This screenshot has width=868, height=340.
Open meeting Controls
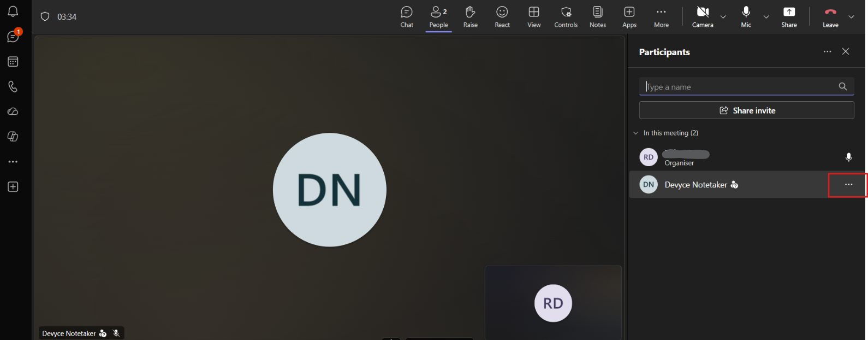tap(566, 17)
